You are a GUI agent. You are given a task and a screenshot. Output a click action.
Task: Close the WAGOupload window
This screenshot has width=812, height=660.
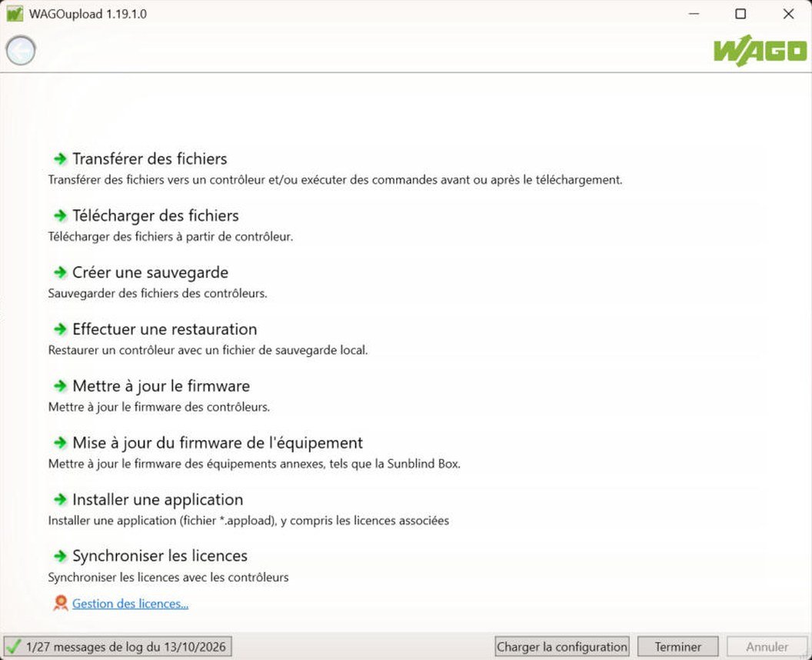tap(788, 14)
